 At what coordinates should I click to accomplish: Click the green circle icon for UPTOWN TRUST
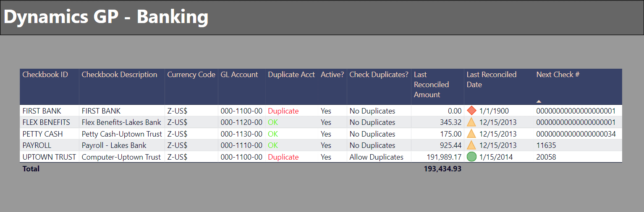pos(471,157)
